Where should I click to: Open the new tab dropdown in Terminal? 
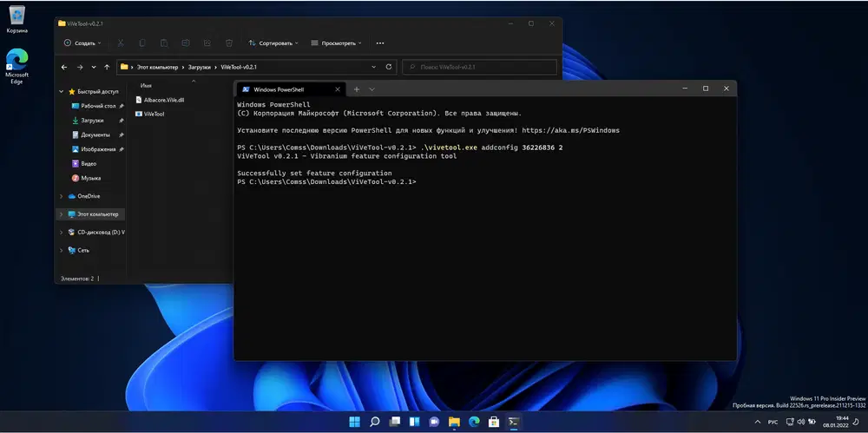pyautogui.click(x=372, y=89)
